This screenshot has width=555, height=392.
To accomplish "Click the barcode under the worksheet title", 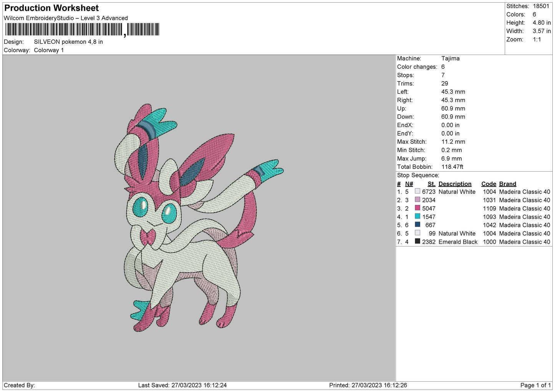I will click(x=82, y=30).
